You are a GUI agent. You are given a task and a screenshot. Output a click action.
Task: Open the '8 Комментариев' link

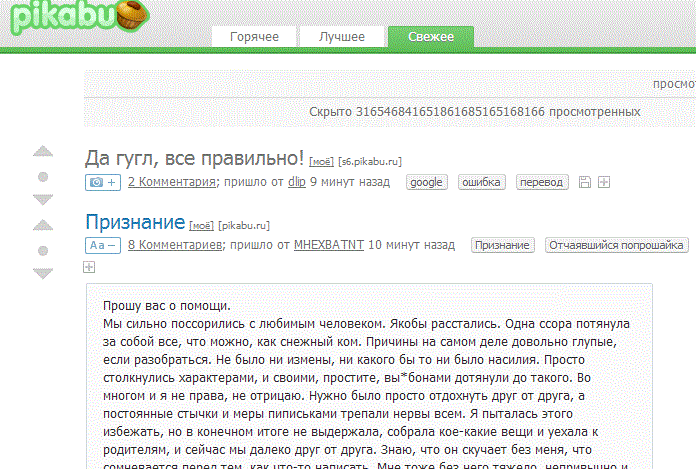tap(175, 245)
